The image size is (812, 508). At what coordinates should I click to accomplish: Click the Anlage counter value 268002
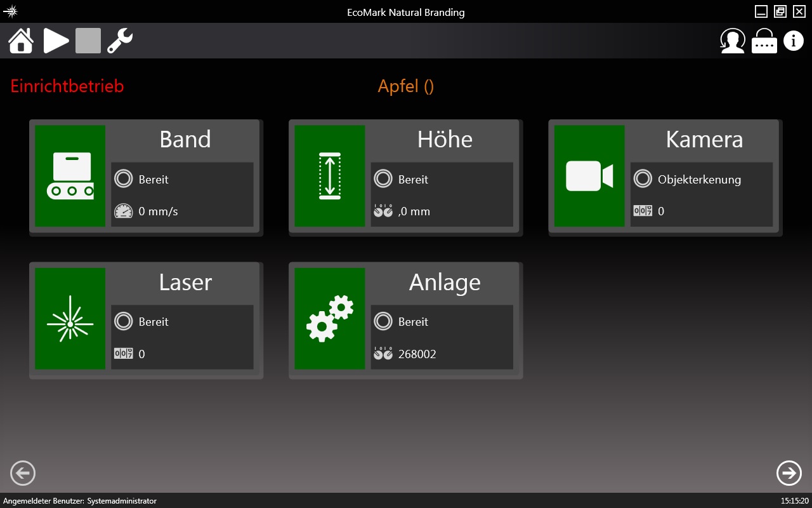point(417,354)
